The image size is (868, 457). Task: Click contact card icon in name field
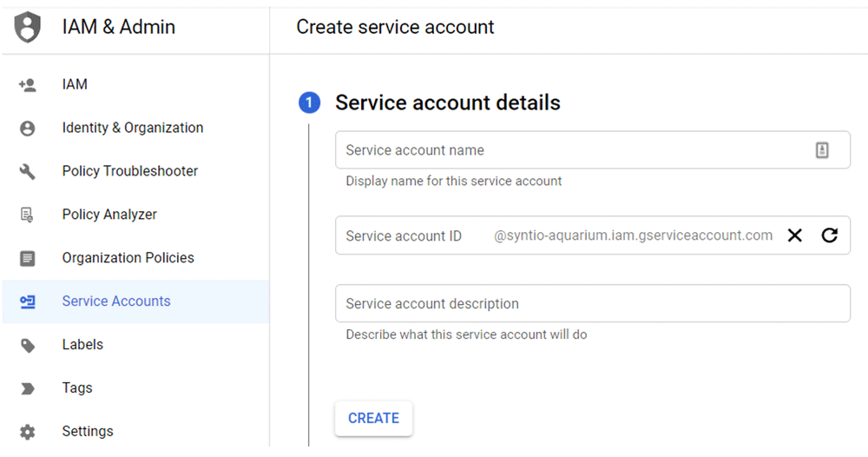(822, 150)
